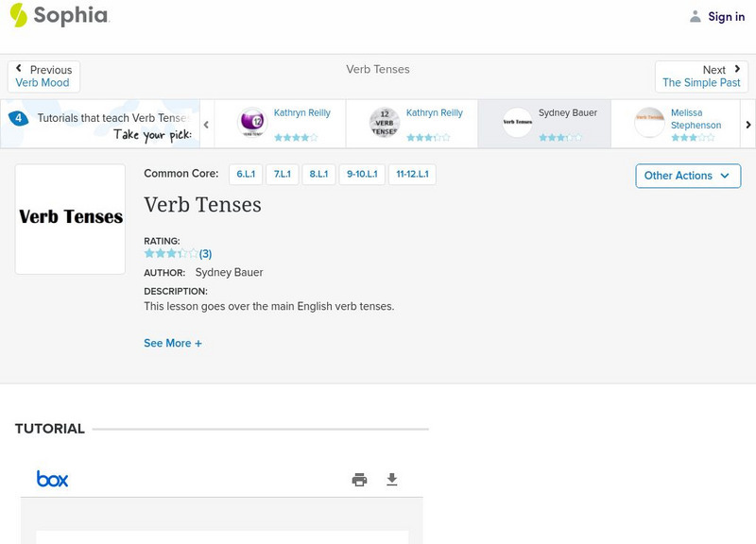Click the left chevron in the tutorial carousel
This screenshot has height=544, width=756.
click(206, 123)
